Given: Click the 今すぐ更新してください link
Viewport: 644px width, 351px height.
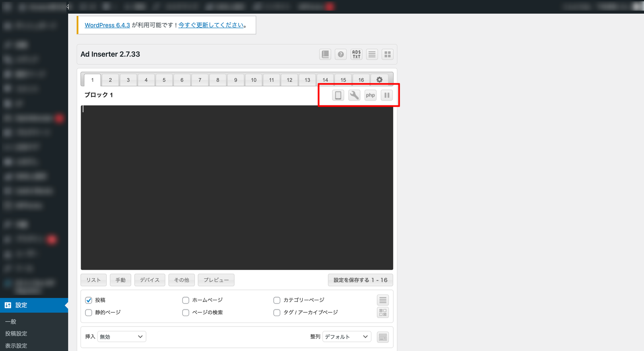Looking at the screenshot, I should click(211, 25).
